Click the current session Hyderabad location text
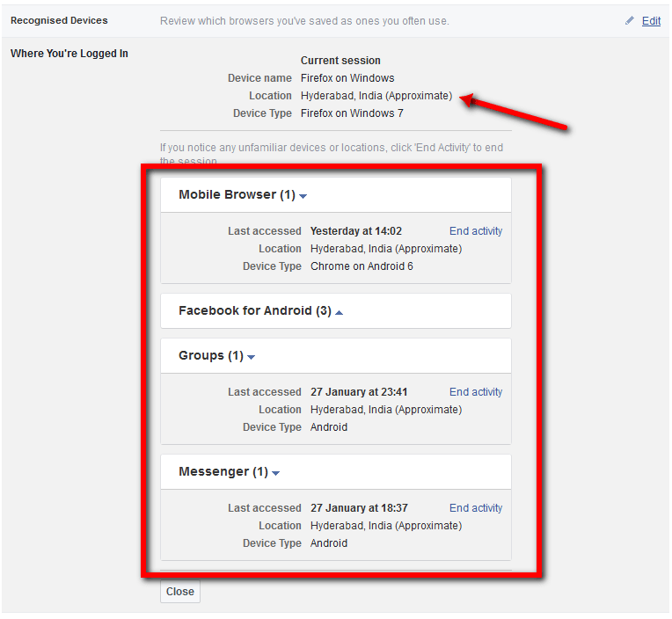The image size is (672, 619). [376, 96]
